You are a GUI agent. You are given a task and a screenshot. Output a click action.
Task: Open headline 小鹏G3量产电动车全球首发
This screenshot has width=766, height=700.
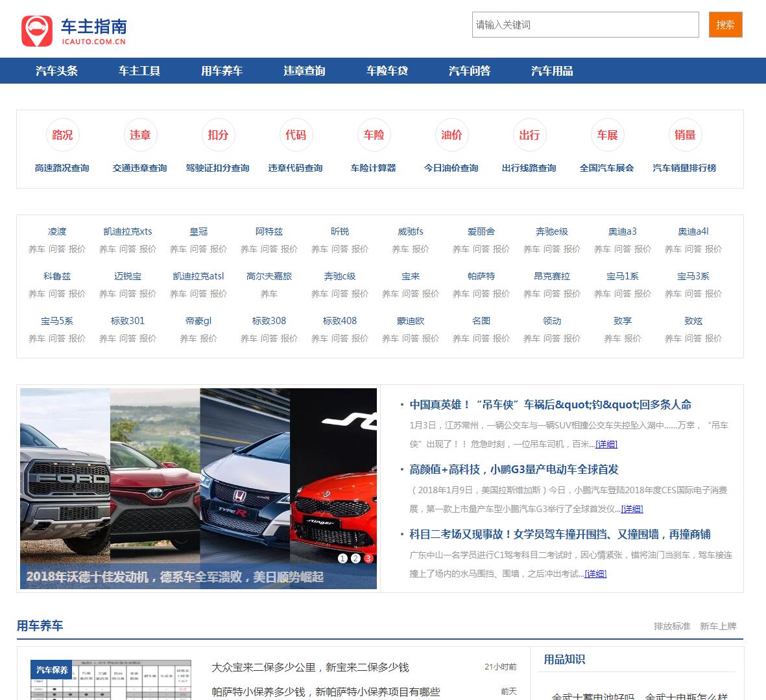pos(514,470)
